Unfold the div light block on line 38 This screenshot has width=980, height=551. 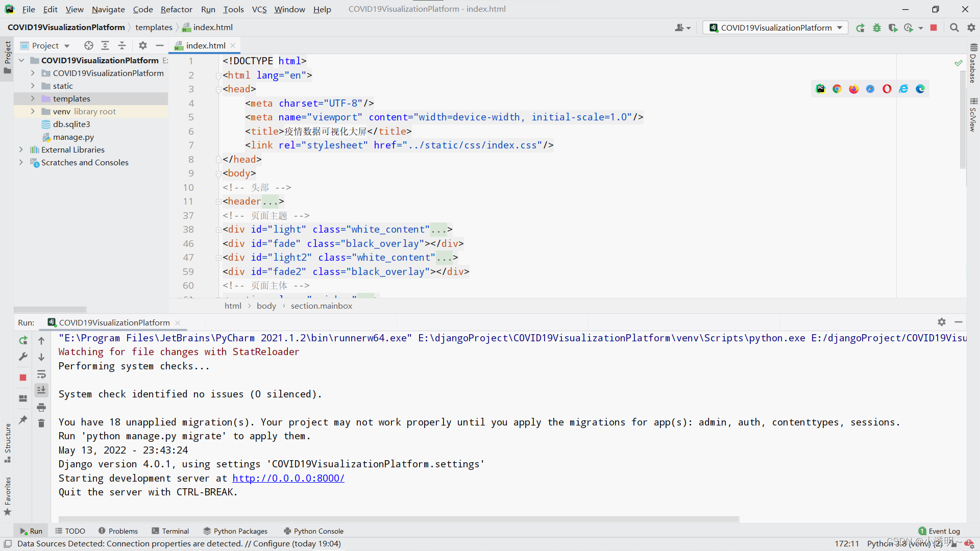pos(218,230)
